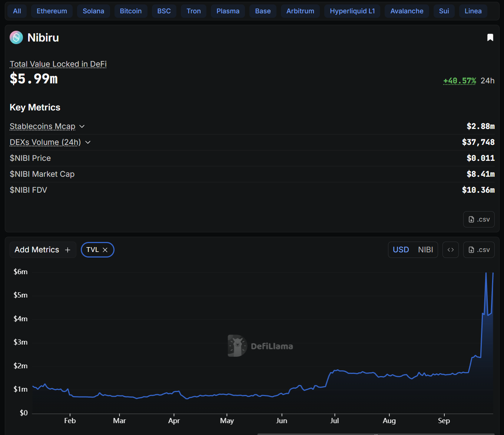Select the Hyperliquid L1 chain tab
This screenshot has width=504, height=435.
pyautogui.click(x=352, y=11)
